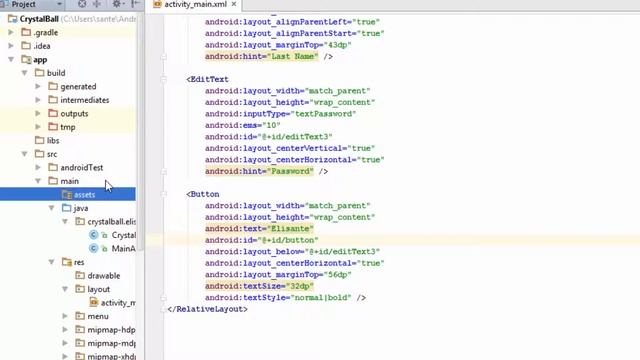Image resolution: width=640 pixels, height=360 pixels.
Task: Expand the mipmap-mdpi folder
Action: [x=65, y=343]
